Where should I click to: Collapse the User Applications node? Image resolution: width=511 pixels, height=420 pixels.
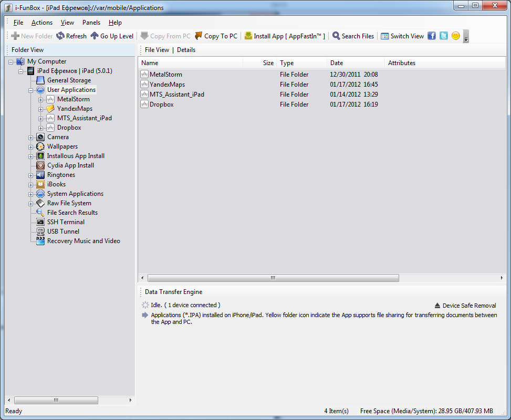click(30, 90)
